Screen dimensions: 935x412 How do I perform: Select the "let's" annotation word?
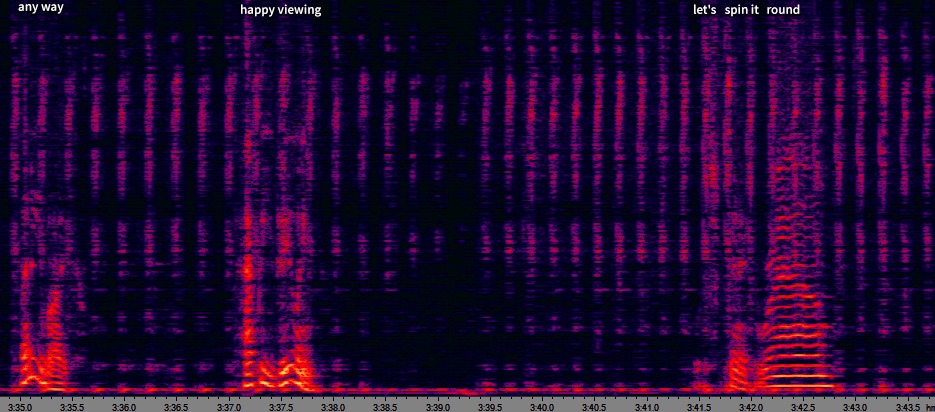pyautogui.click(x=705, y=10)
